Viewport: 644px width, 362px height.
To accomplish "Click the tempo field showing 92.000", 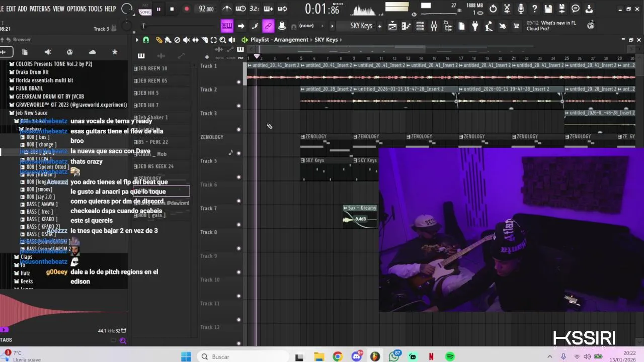I will pos(206,9).
